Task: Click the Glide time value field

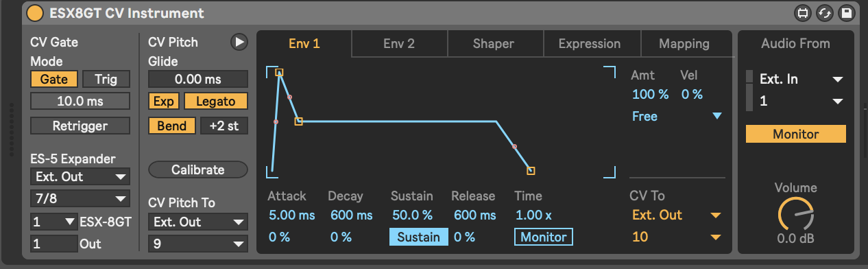Action: point(198,80)
